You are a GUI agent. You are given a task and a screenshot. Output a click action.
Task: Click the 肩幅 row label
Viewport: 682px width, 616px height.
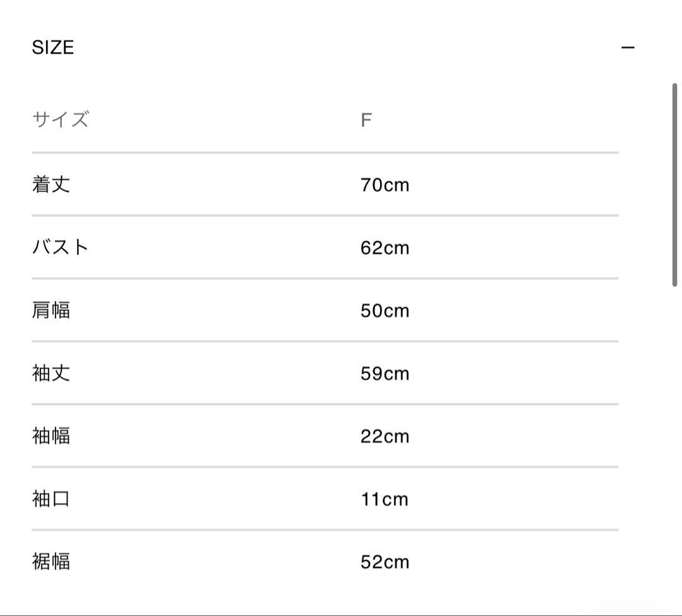click(x=51, y=311)
